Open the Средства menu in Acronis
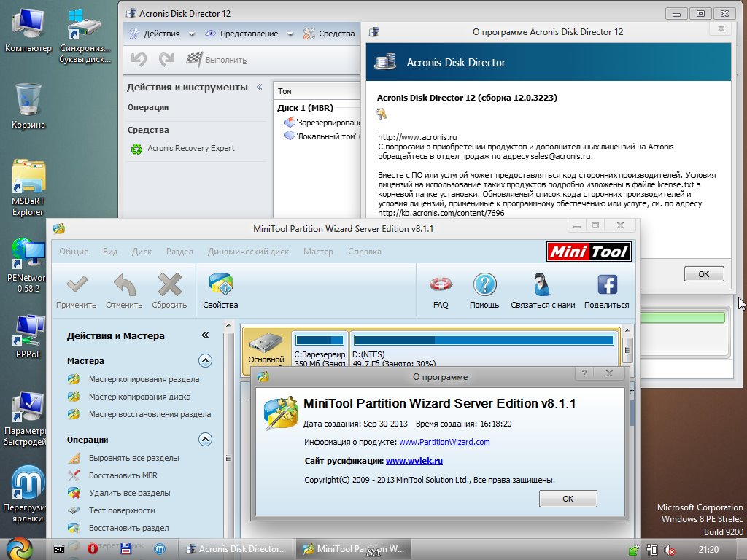The height and width of the screenshot is (560, 747). click(329, 34)
